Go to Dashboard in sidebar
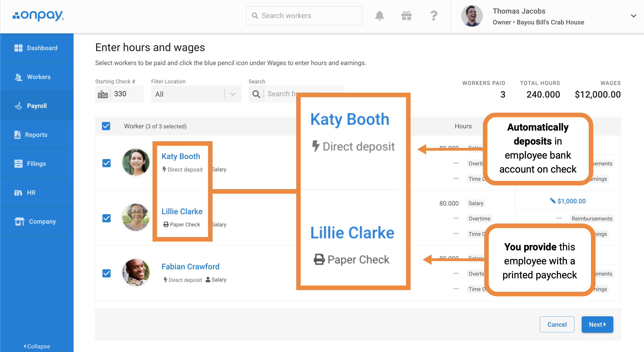This screenshot has height=352, width=644. pos(37,48)
